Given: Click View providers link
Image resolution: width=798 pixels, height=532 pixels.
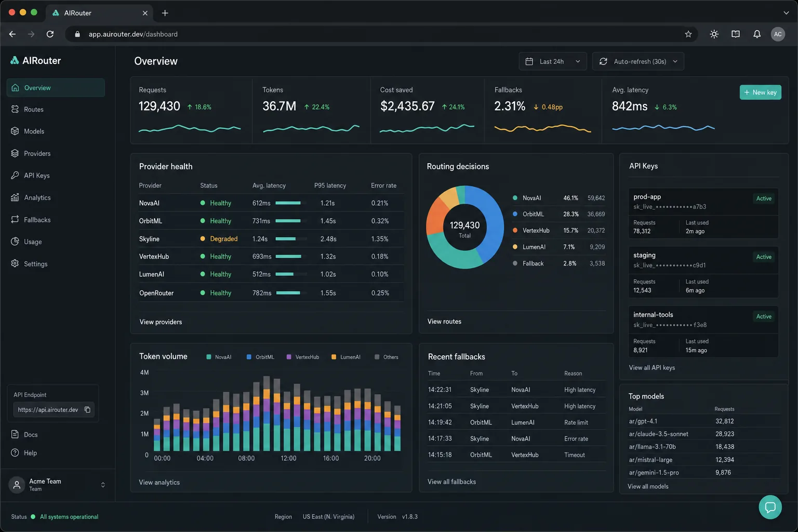Looking at the screenshot, I should tap(161, 322).
